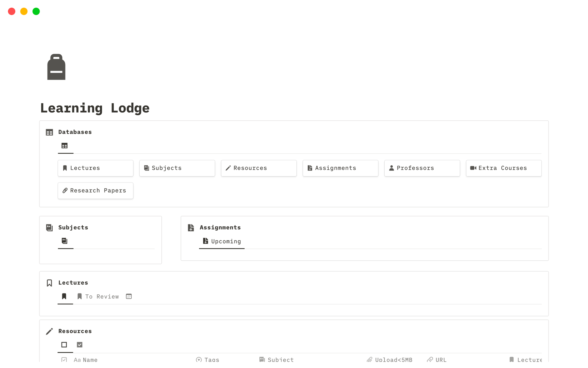Click the Resources section pencil icon
The image size is (588, 368).
click(x=49, y=331)
